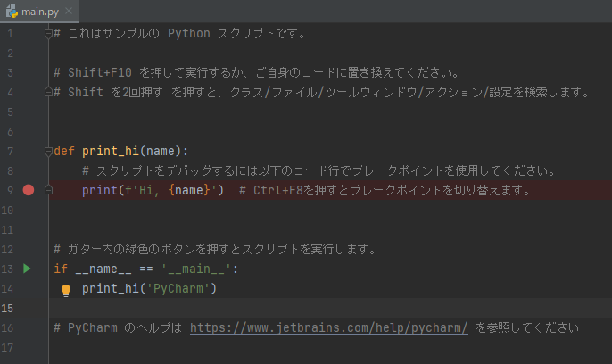Open the jetbrains.com/help/pycharm link
612x364 pixels.
[329, 327]
